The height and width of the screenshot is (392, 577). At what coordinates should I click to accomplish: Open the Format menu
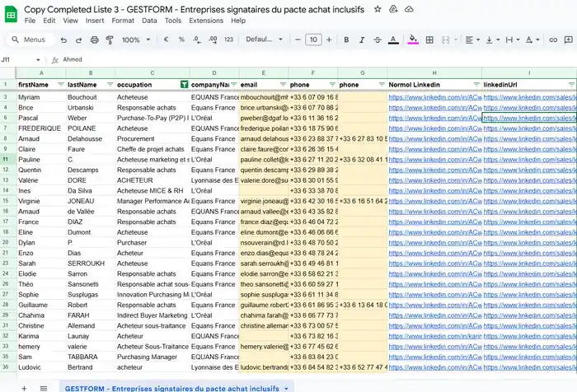(123, 21)
